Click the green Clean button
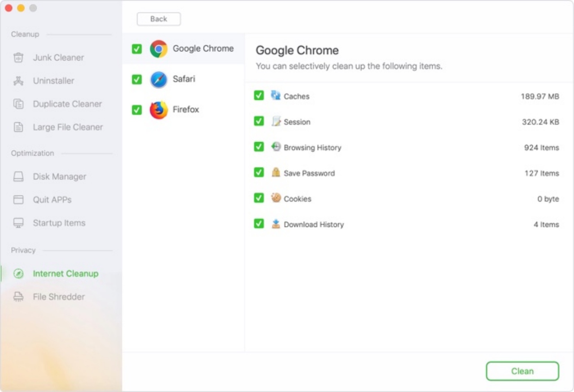 point(522,371)
